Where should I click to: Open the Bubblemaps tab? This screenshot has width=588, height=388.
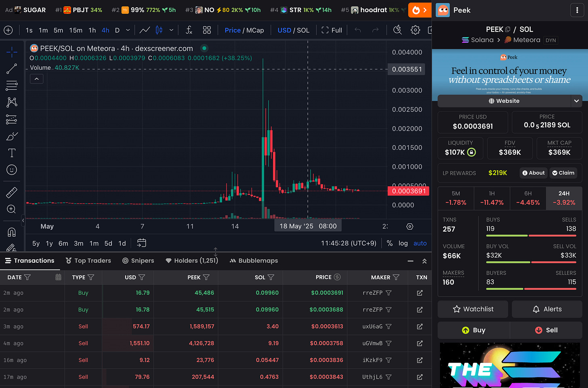(x=254, y=261)
